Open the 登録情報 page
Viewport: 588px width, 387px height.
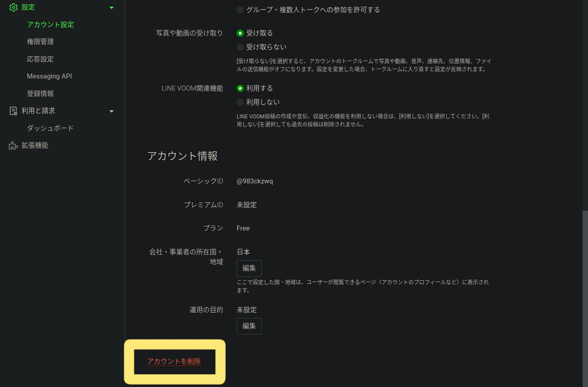tap(40, 93)
